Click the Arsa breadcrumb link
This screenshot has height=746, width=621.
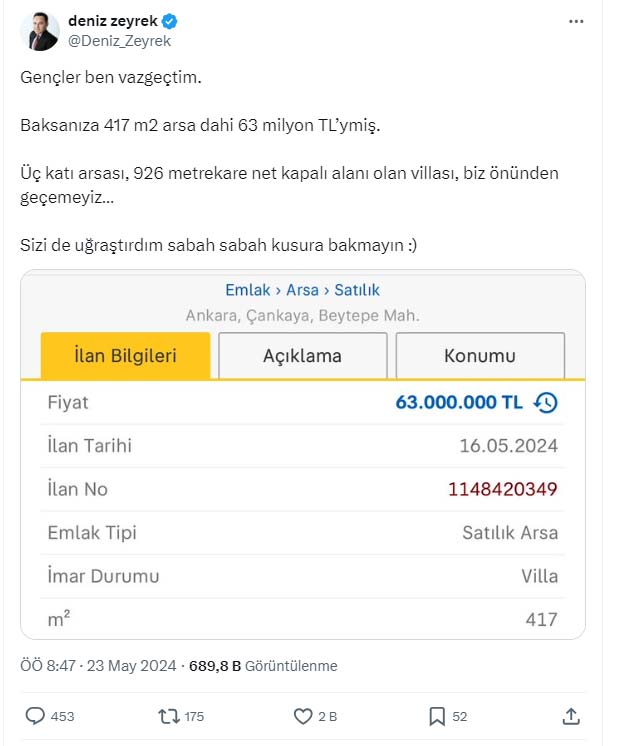302,290
